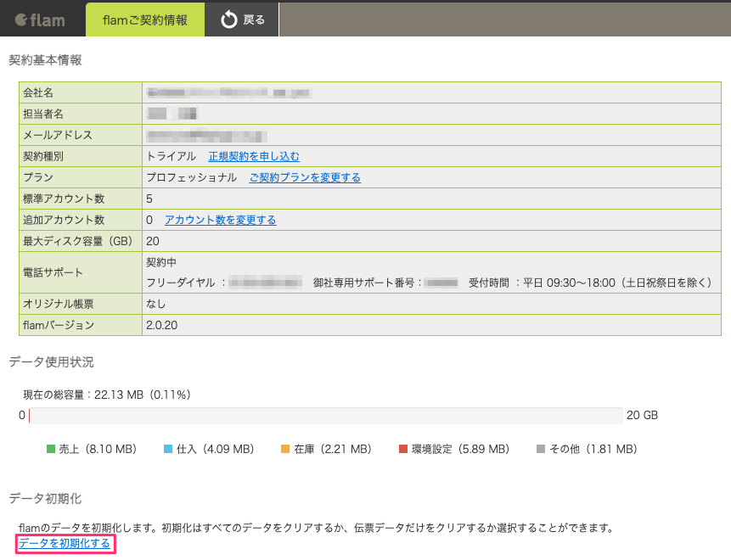731x560 pixels.
Task: Click the circular arrow back icon
Action: [229, 20]
